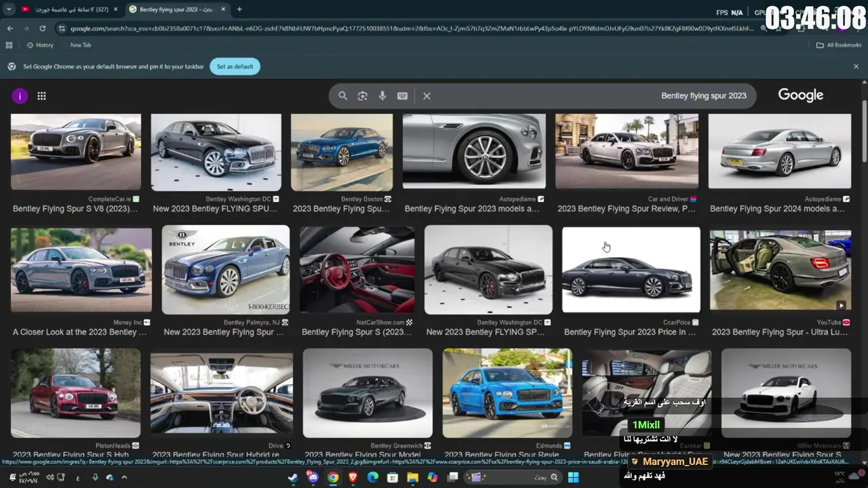Open the CompleteCar.ie Bentley Flying Spur S V8 image
The width and height of the screenshot is (868, 488).
point(76,152)
